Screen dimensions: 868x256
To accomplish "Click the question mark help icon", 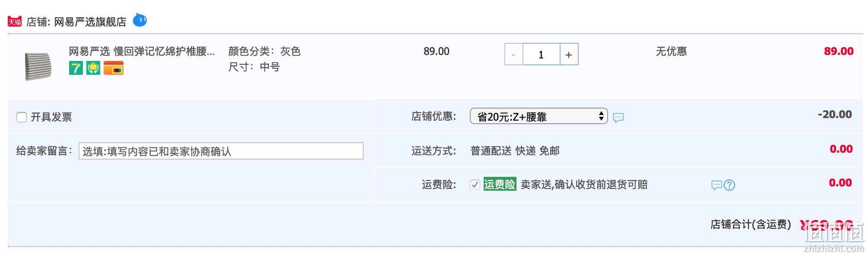I will (729, 186).
